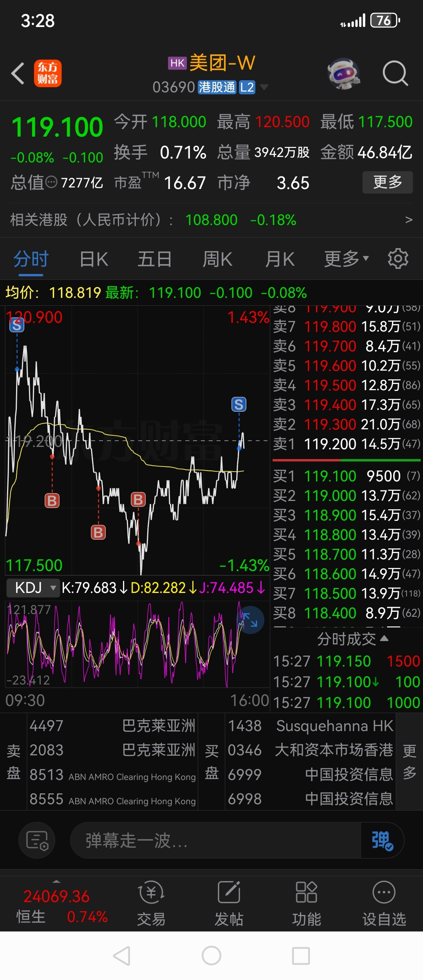Tap the L2 badge

pyautogui.click(x=247, y=87)
